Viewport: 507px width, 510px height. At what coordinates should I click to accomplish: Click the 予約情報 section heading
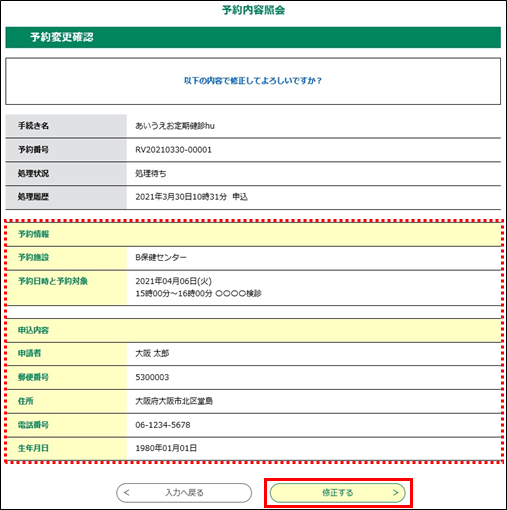tap(33, 234)
